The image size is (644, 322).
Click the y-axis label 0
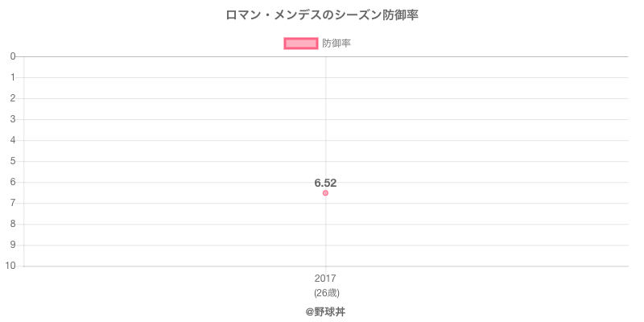(14, 56)
